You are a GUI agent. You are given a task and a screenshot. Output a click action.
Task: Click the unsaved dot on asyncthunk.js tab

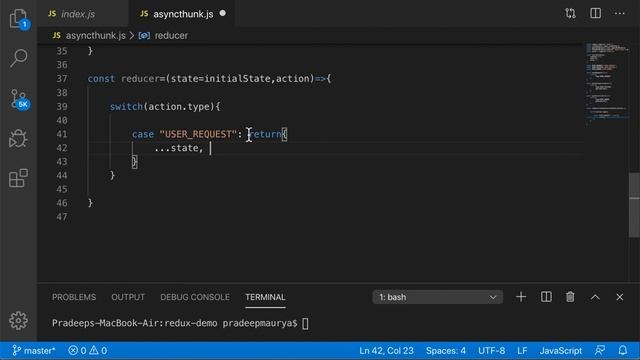[x=222, y=13]
